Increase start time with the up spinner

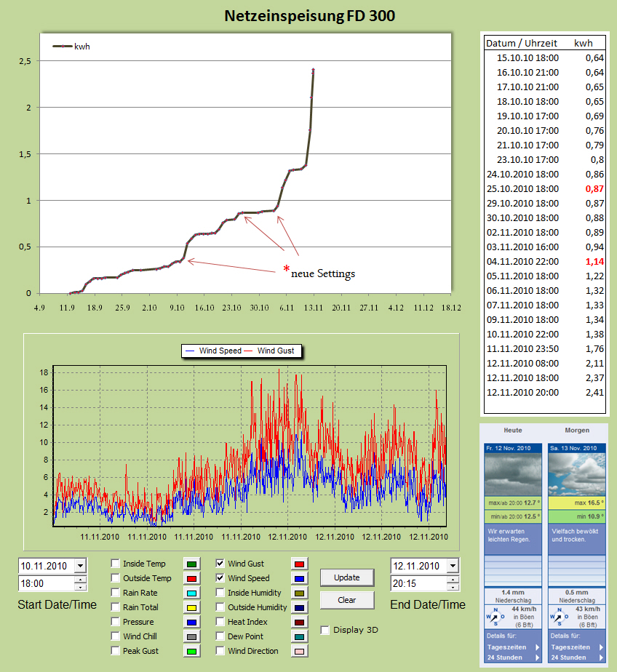[80, 580]
